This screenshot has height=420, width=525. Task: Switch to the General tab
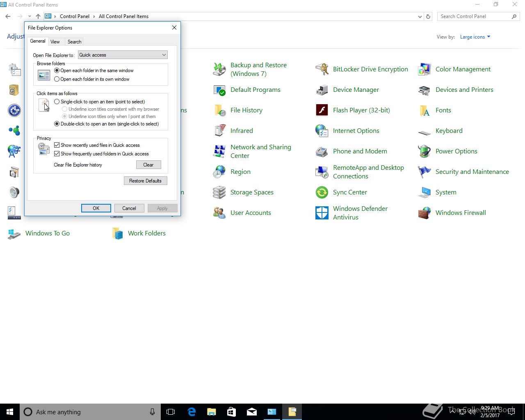38,41
